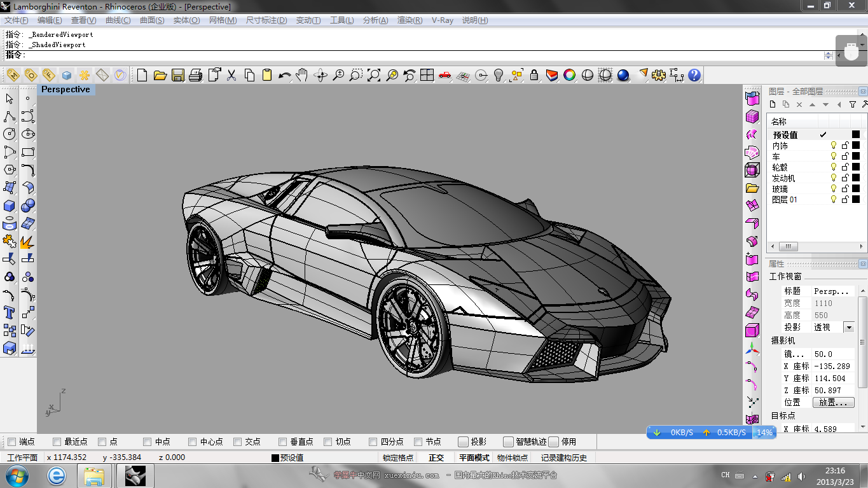Select the Rectangle tool in left toolbar
This screenshot has height=488, width=868.
(x=28, y=152)
